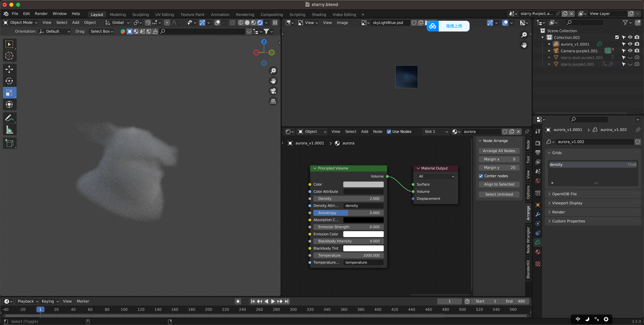Screen dimensions: 644x325
Task: Select the Rotate tool
Action: tap(9, 81)
